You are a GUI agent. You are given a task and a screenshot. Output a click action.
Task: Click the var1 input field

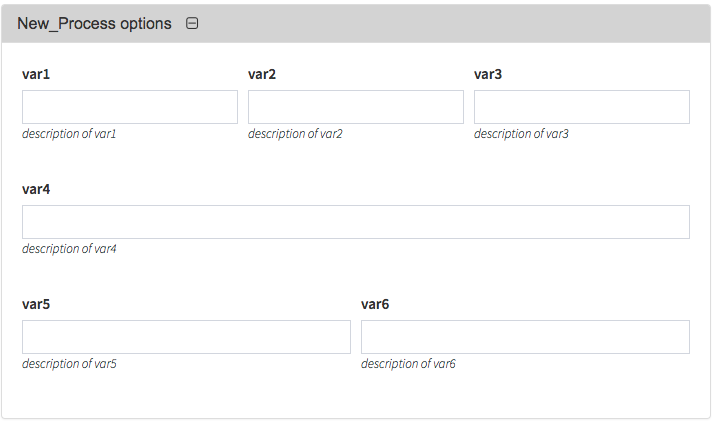[130, 107]
